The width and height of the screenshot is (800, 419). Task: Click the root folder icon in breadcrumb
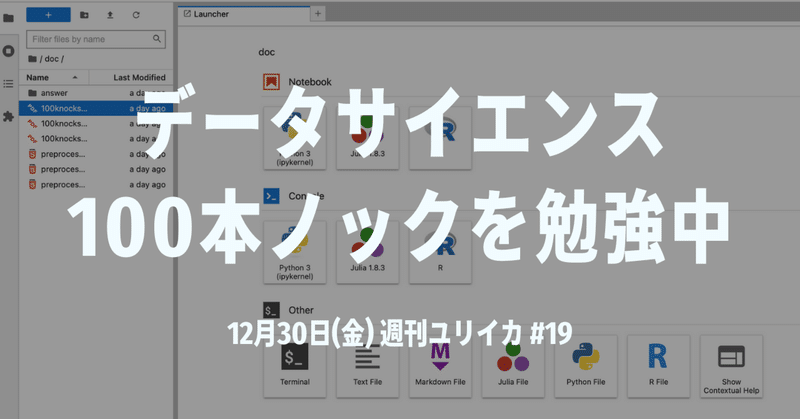coord(32,59)
